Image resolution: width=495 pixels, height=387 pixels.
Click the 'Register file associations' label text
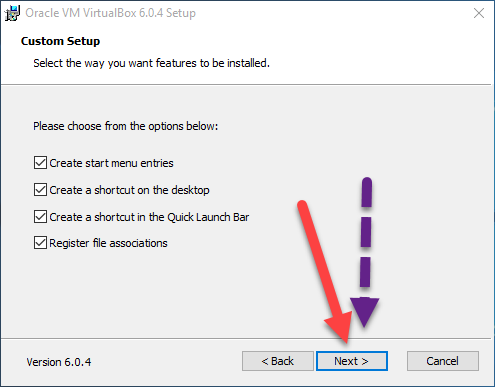[x=108, y=243]
